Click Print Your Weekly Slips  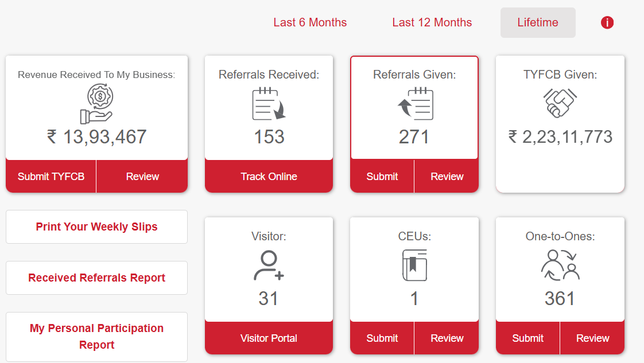pyautogui.click(x=96, y=227)
